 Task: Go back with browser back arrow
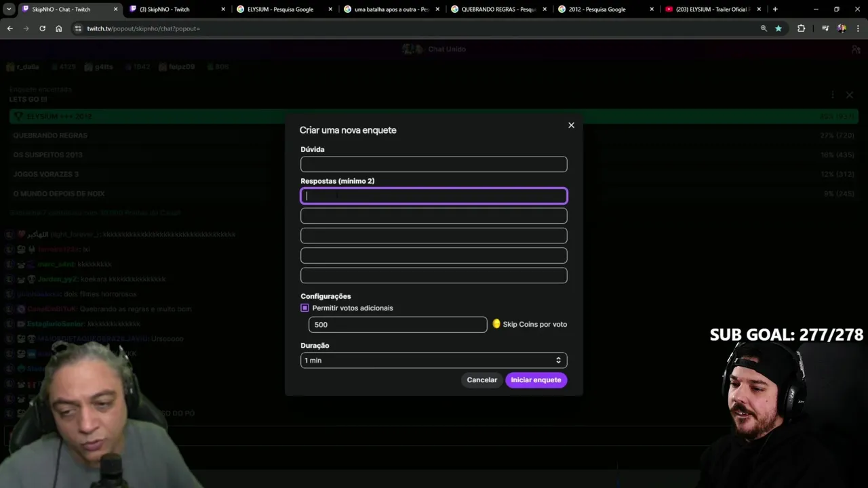(x=9, y=28)
